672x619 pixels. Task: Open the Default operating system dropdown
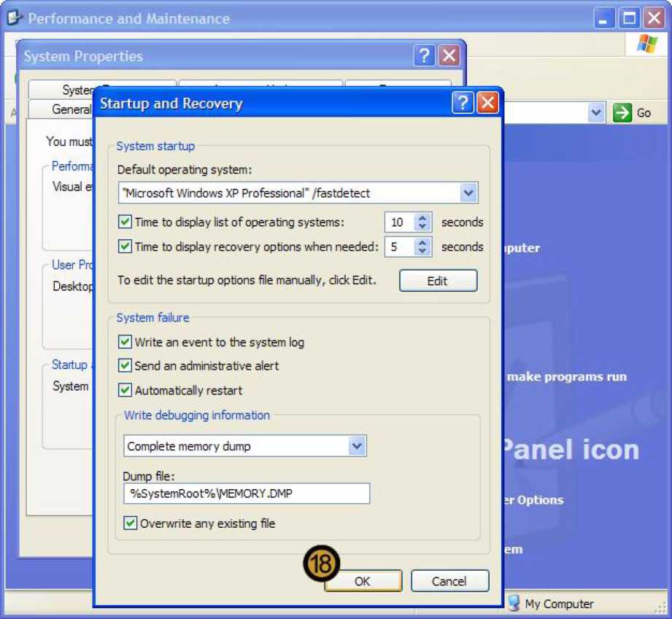pyautogui.click(x=468, y=192)
